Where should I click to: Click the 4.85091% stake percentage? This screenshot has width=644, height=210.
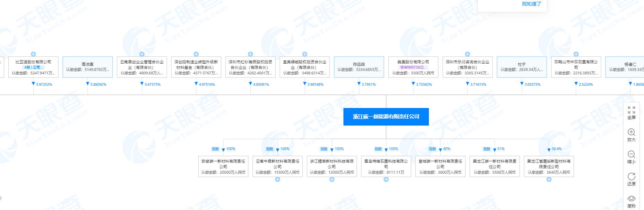pos(261,84)
